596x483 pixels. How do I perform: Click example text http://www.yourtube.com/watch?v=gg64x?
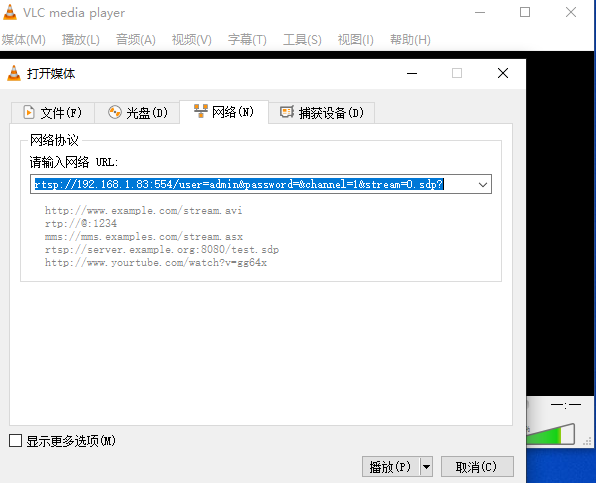click(x=156, y=263)
